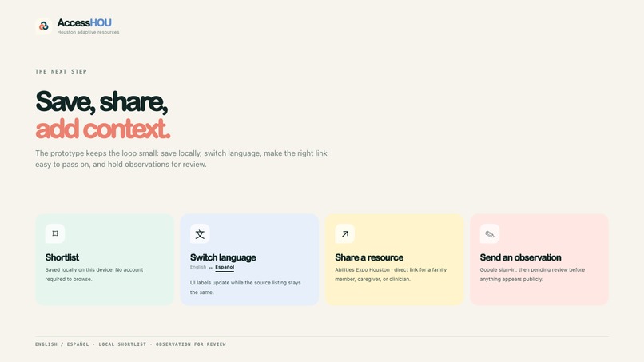This screenshot has height=362, width=644.
Task: Click the AccessHOU logo icon
Action: tap(43, 26)
